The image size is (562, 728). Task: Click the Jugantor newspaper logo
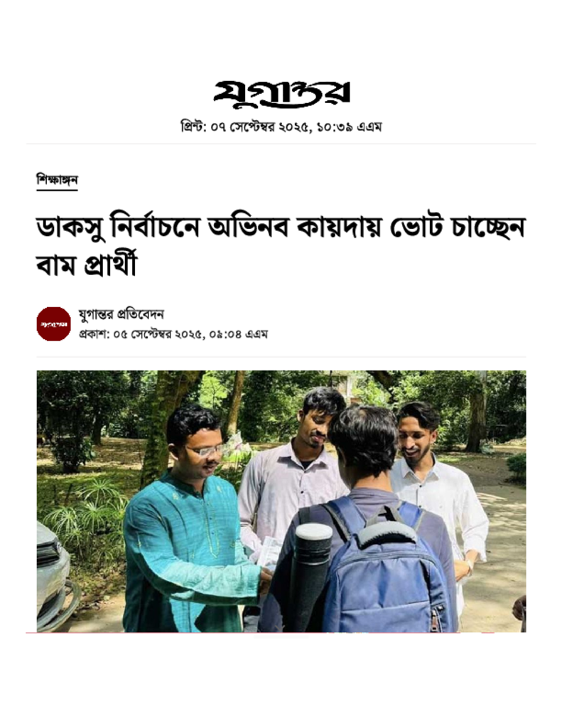[281, 94]
